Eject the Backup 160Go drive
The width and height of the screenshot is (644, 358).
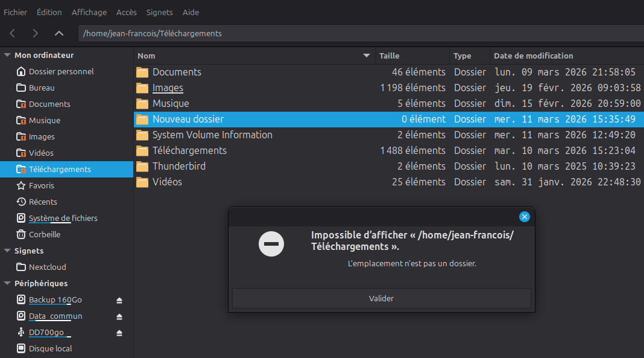(119, 300)
